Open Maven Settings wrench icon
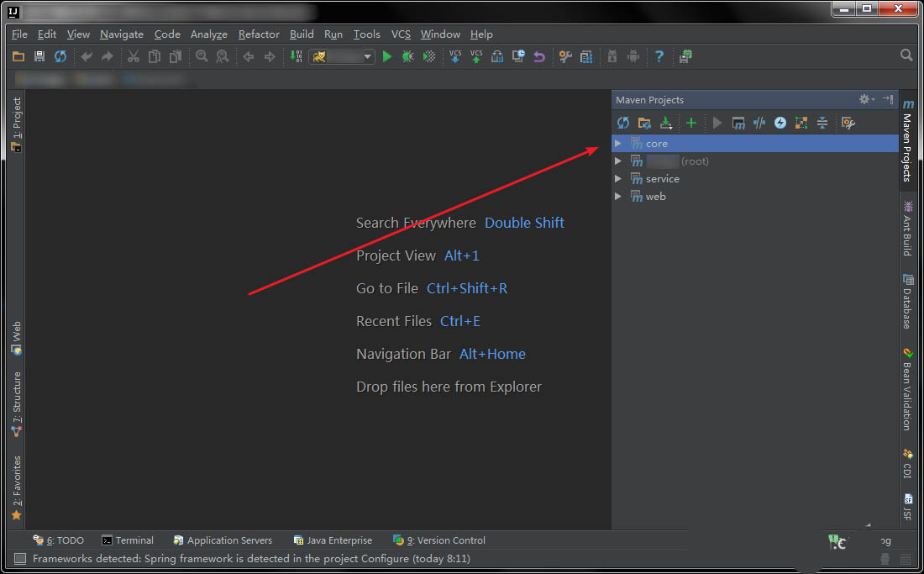924x574 pixels. 848,123
